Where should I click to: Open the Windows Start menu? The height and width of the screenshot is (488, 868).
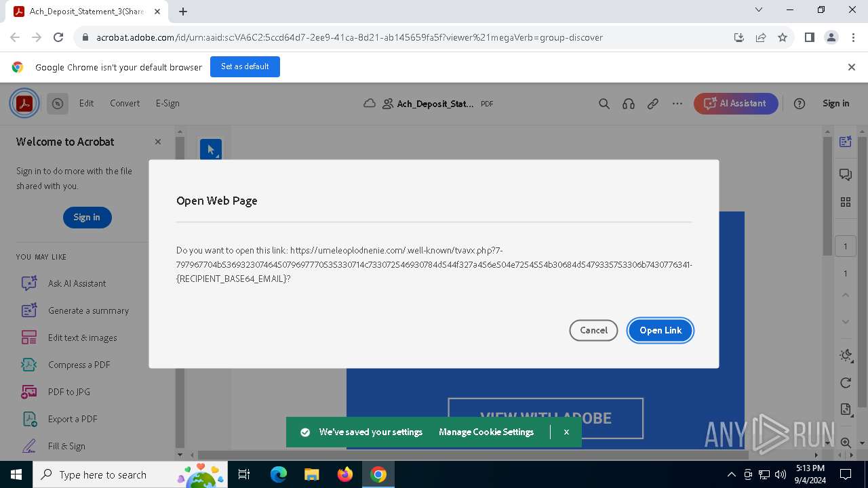(x=16, y=474)
